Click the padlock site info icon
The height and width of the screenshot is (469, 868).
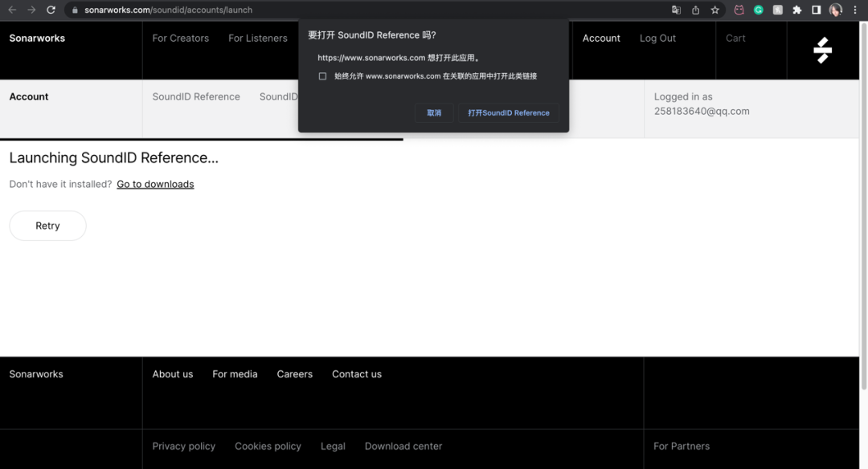click(75, 10)
